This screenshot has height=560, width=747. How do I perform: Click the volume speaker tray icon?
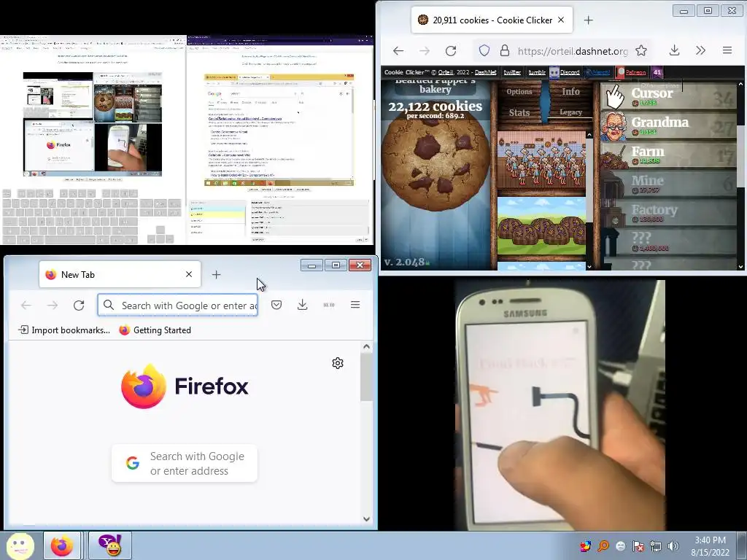(673, 546)
